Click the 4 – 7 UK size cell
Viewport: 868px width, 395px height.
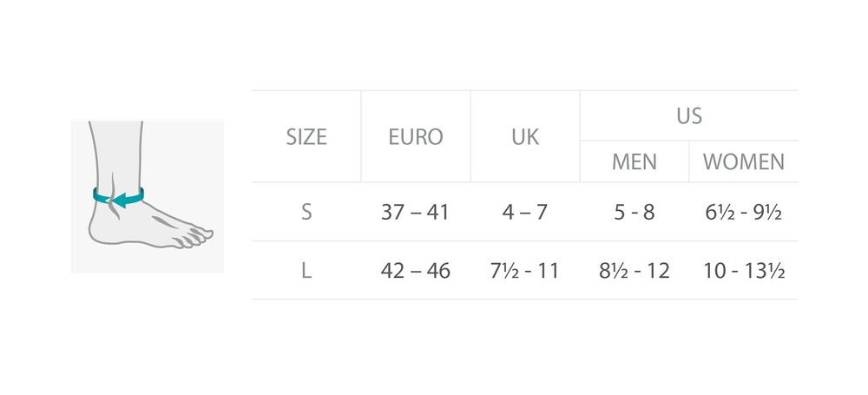pyautogui.click(x=525, y=212)
